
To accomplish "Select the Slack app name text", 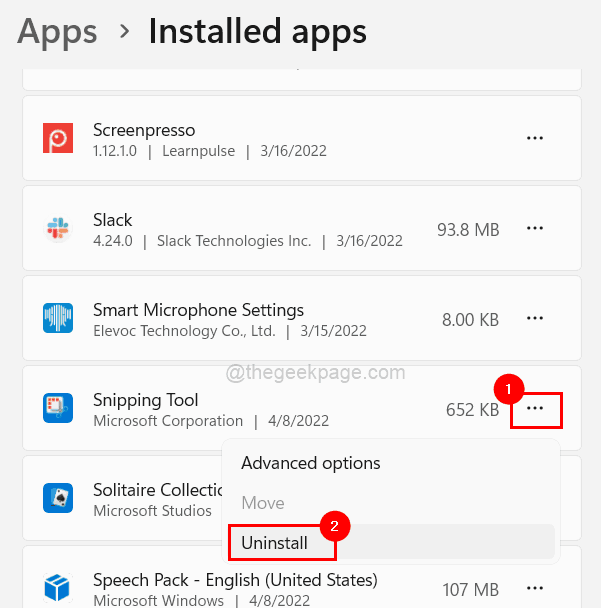I will [112, 220].
